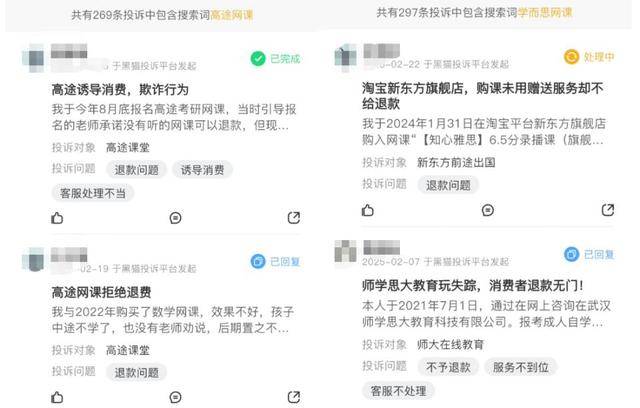The image size is (640, 408).
Task: Open the 师学思大教育玩失踪 complaint title
Action: point(473,285)
